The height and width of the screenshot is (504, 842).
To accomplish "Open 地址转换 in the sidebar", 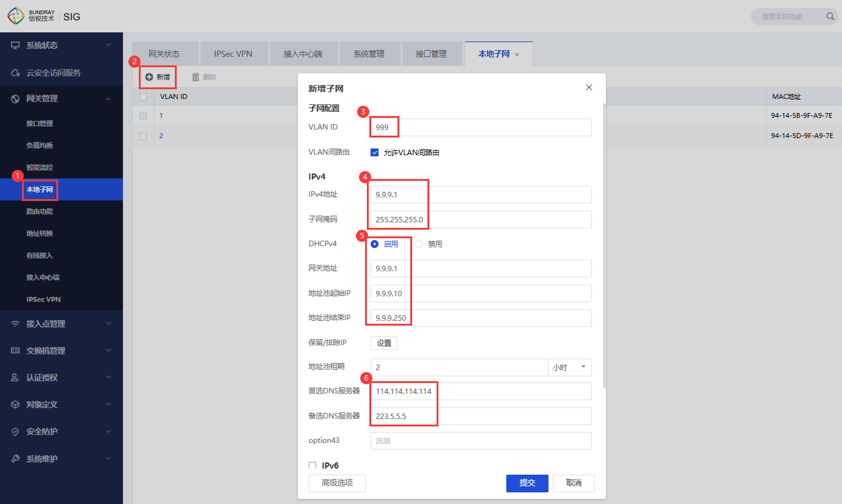I will [61, 233].
